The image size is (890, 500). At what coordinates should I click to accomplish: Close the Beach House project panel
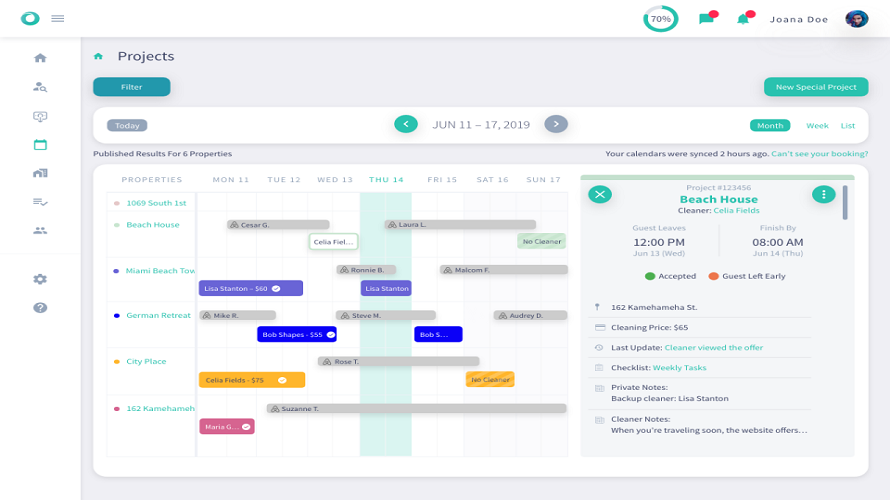(600, 195)
